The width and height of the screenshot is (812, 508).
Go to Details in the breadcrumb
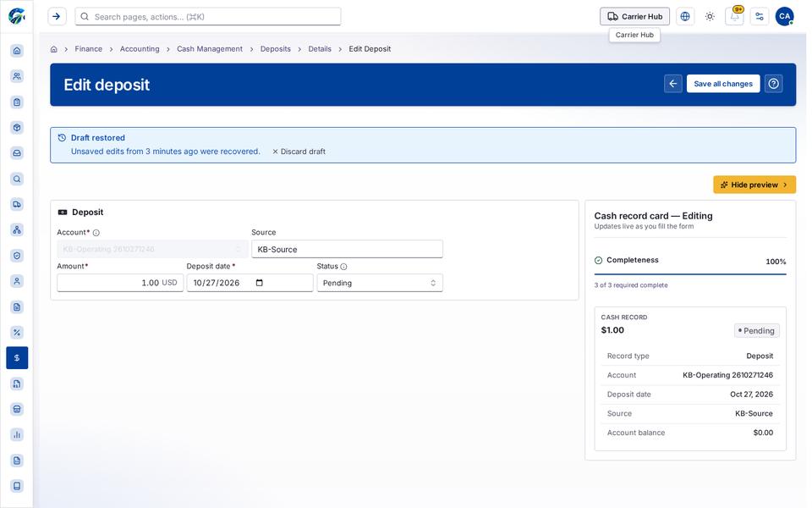pos(320,49)
